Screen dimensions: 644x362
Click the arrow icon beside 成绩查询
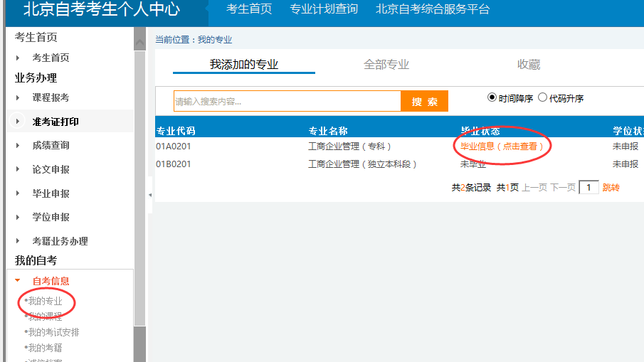(18, 145)
